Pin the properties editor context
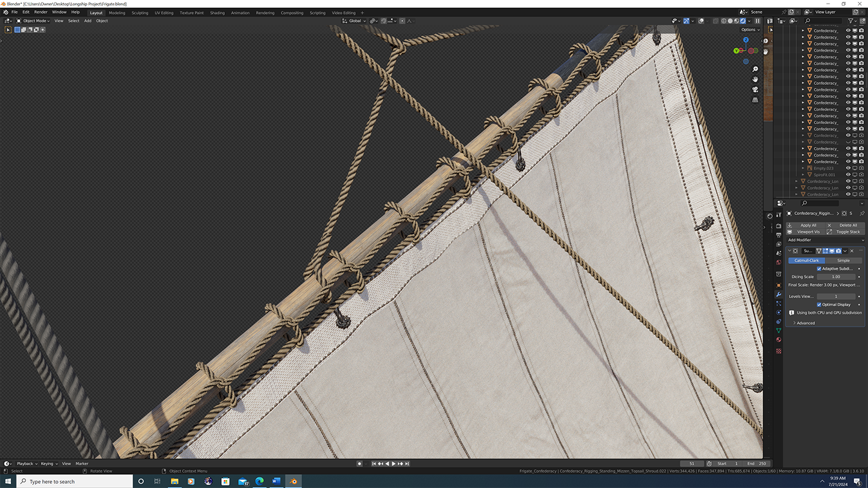This screenshot has width=868, height=488. tap(862, 213)
